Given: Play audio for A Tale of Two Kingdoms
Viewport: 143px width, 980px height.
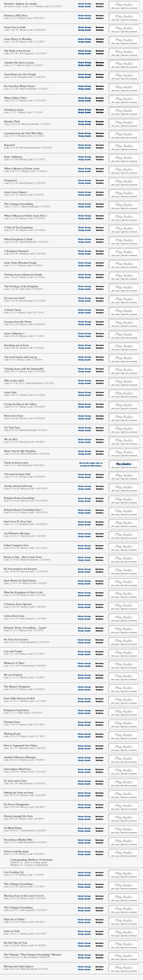Looking at the screenshot, I should pos(124,229).
